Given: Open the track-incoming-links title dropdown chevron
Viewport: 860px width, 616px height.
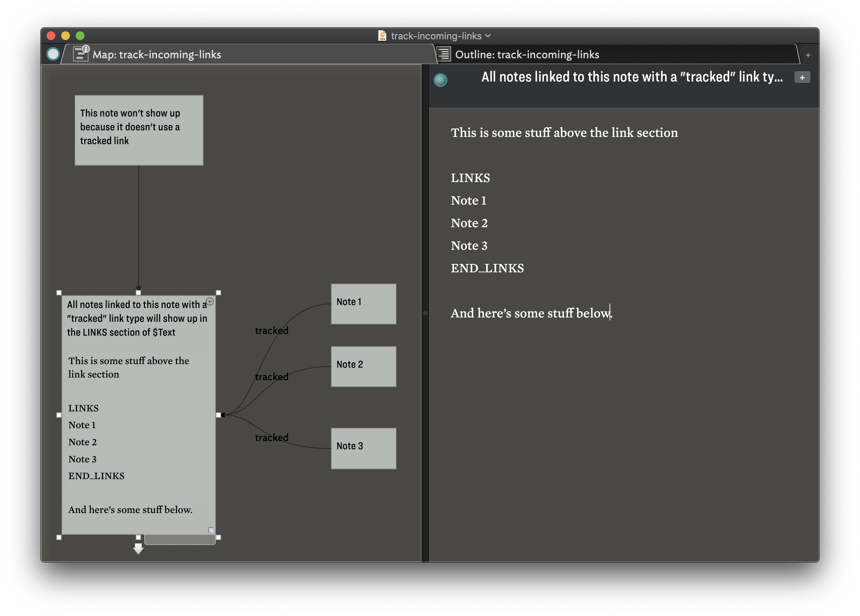Looking at the screenshot, I should coord(488,36).
